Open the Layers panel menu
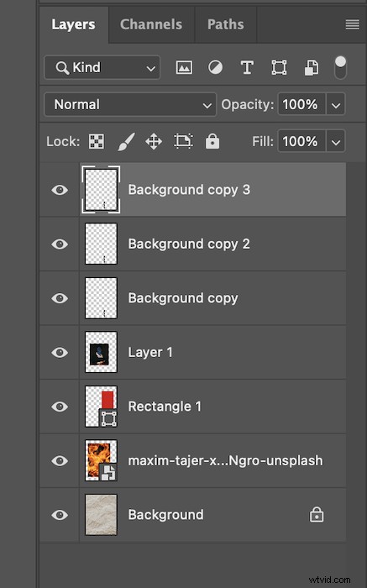This screenshot has height=588, width=367. pos(352,24)
